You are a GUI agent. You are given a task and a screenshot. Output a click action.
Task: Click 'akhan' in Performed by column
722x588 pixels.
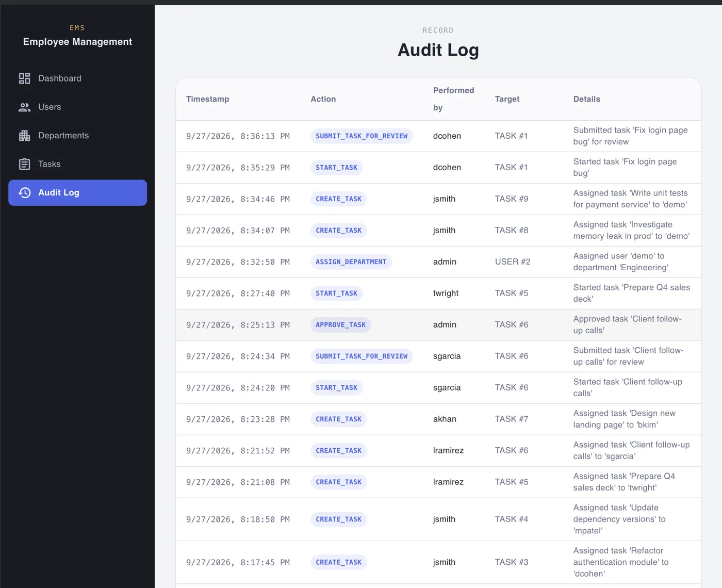click(x=445, y=419)
